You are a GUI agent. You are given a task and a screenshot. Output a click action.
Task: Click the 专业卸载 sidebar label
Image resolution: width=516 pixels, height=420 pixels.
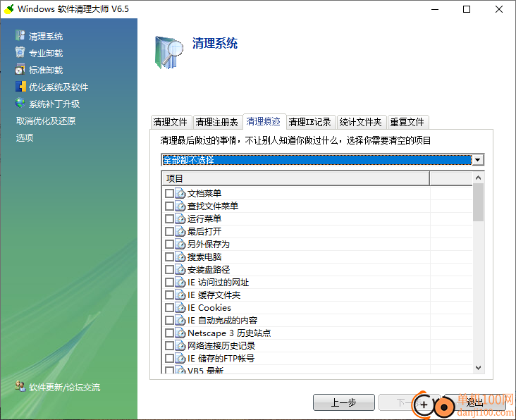46,53
